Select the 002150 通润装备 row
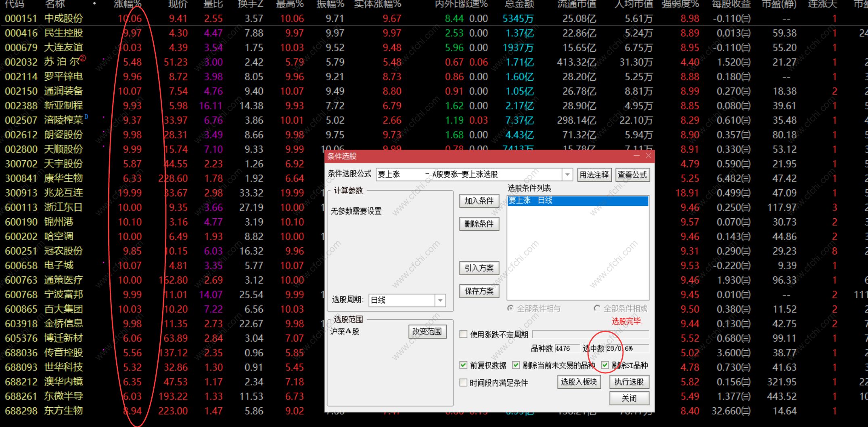This screenshot has height=427, width=868. (x=434, y=91)
